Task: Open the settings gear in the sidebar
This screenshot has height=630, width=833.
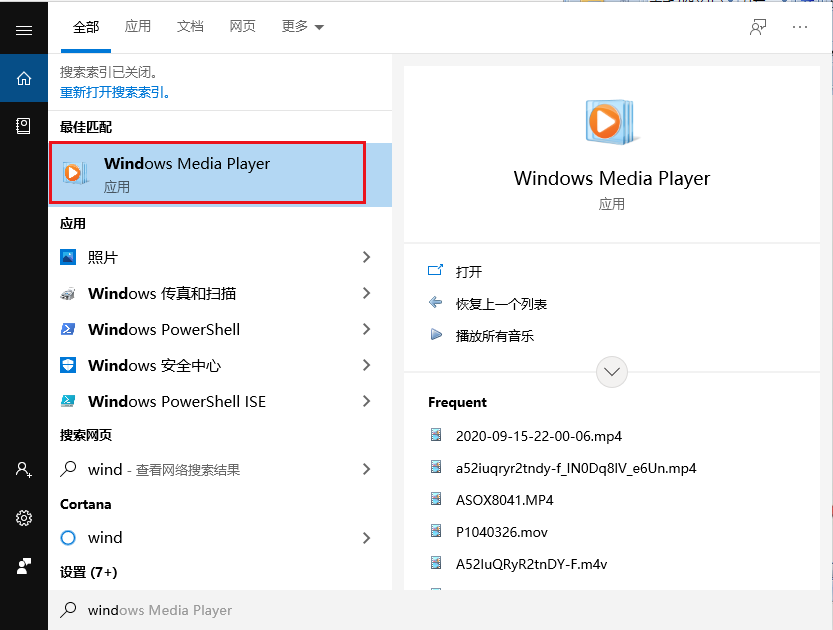Action: pos(24,518)
